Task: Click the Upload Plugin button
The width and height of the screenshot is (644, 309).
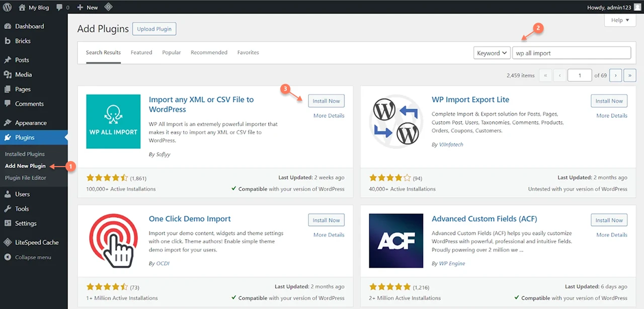Action: pyautogui.click(x=154, y=29)
